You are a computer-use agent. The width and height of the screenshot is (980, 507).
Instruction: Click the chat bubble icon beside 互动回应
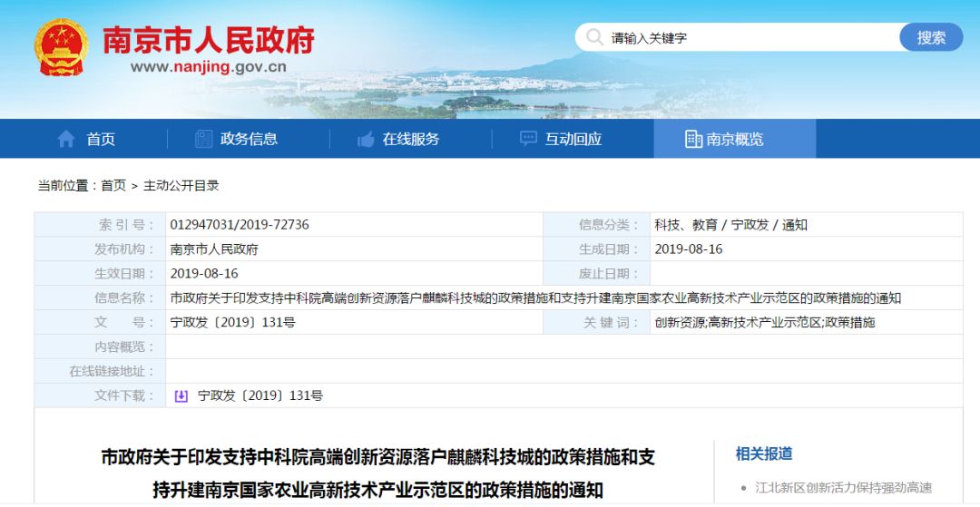coord(528,139)
